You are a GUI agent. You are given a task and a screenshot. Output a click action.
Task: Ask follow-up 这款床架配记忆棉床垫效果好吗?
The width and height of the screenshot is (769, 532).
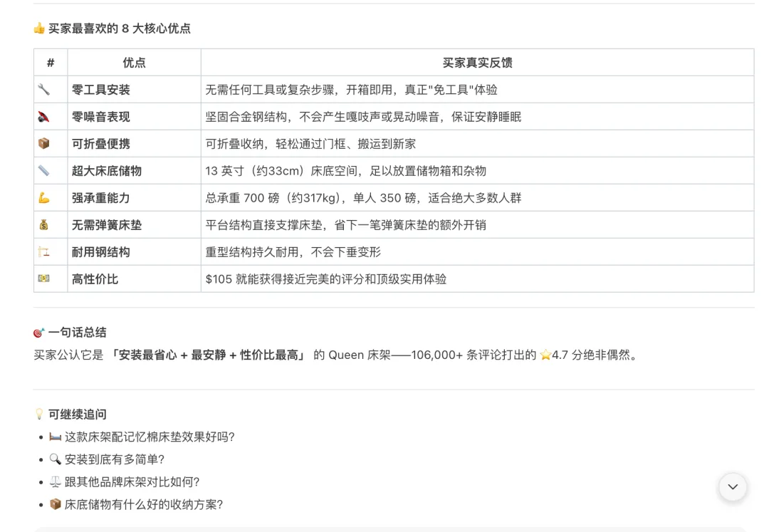[x=150, y=437]
